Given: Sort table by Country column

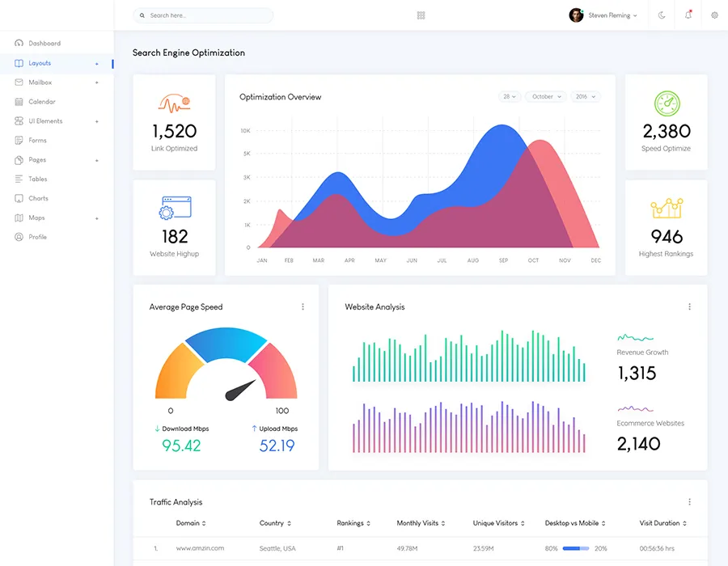Looking at the screenshot, I should (x=275, y=523).
